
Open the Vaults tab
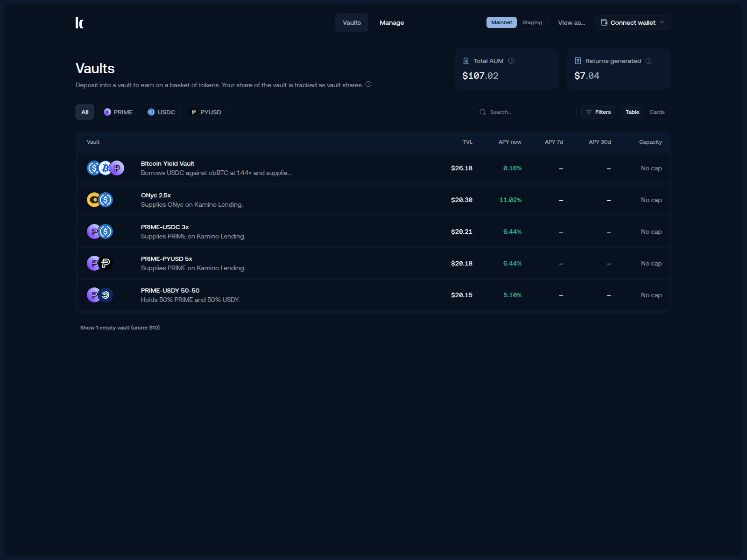(x=352, y=22)
